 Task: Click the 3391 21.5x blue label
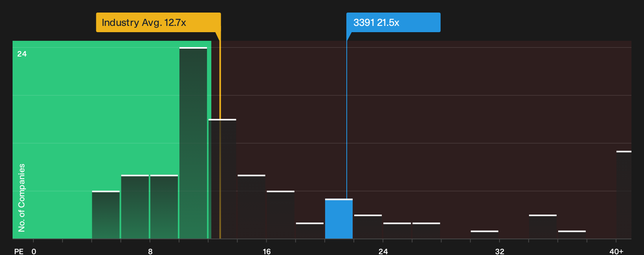393,22
